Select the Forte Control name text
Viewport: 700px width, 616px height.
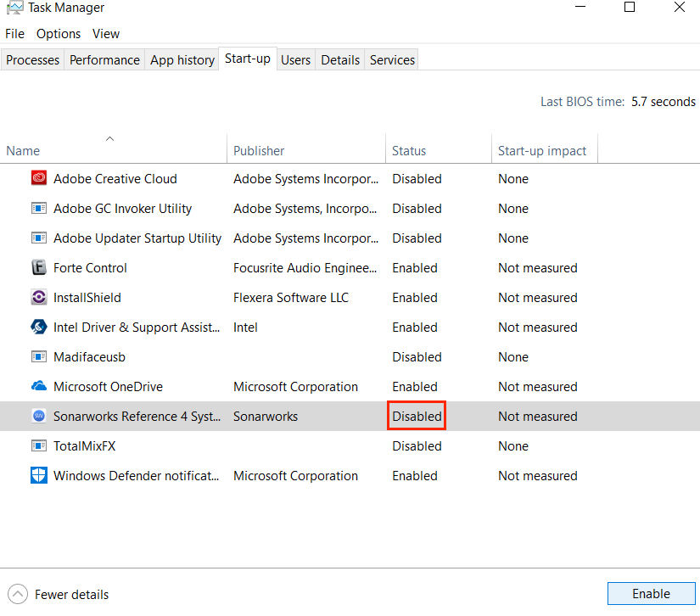point(90,268)
